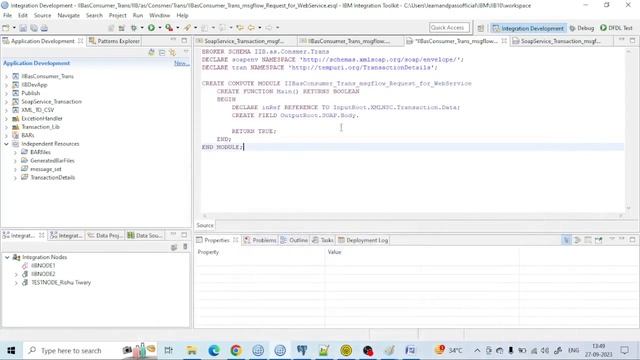Click the Source tab at editor bottom

204,225
